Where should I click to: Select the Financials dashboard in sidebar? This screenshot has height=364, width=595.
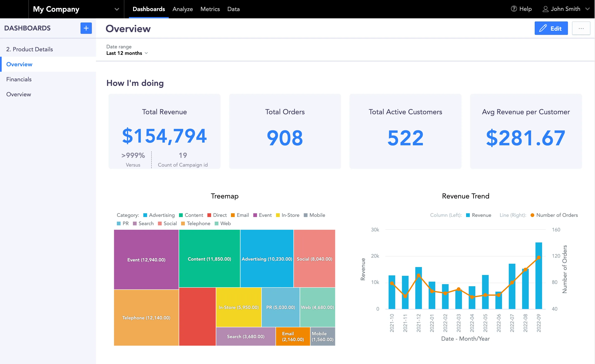tap(19, 79)
